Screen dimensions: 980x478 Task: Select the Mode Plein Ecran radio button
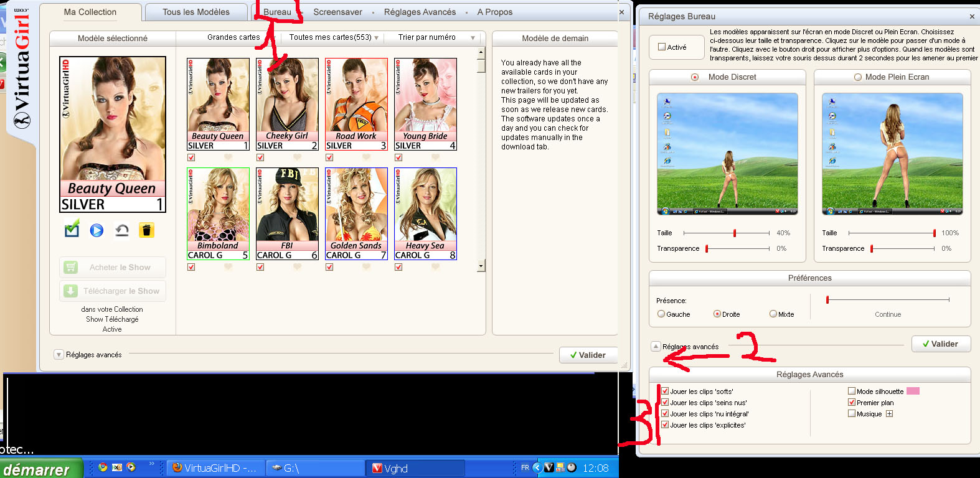click(x=858, y=77)
